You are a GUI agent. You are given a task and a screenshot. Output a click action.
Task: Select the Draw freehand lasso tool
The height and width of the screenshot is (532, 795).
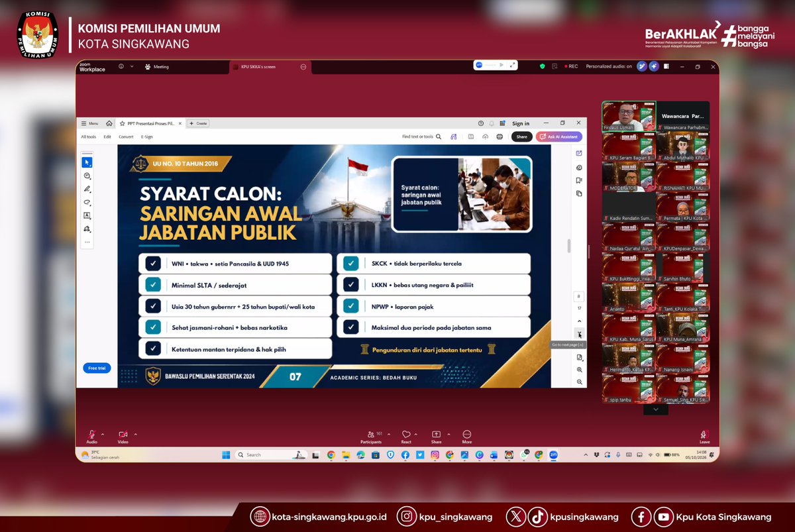pos(87,202)
